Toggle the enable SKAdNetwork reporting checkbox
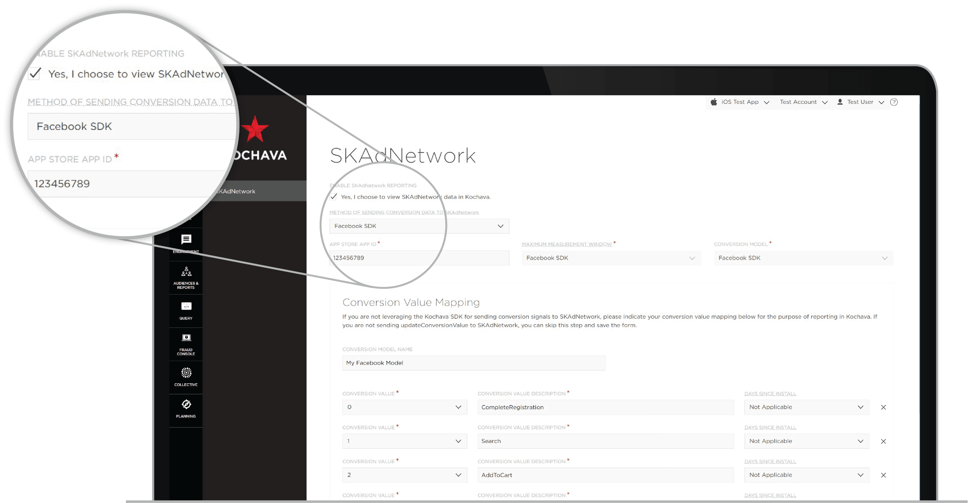Viewport: 980px width, 503px height. point(334,196)
